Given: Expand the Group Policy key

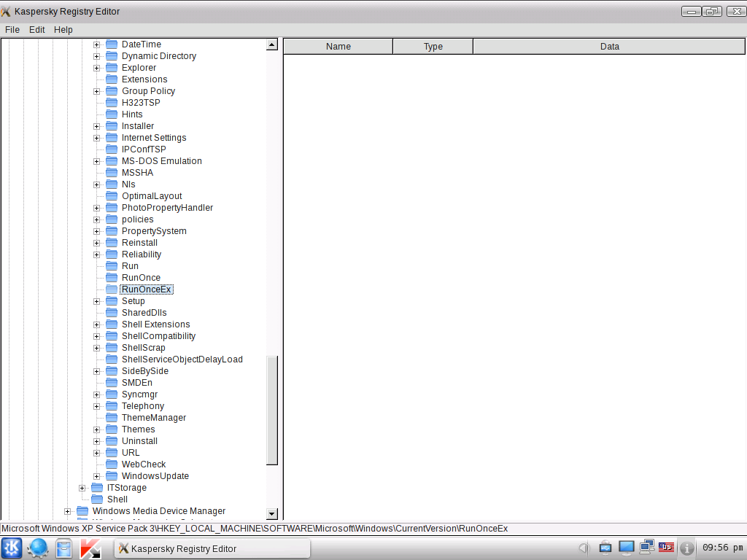Looking at the screenshot, I should coord(97,91).
